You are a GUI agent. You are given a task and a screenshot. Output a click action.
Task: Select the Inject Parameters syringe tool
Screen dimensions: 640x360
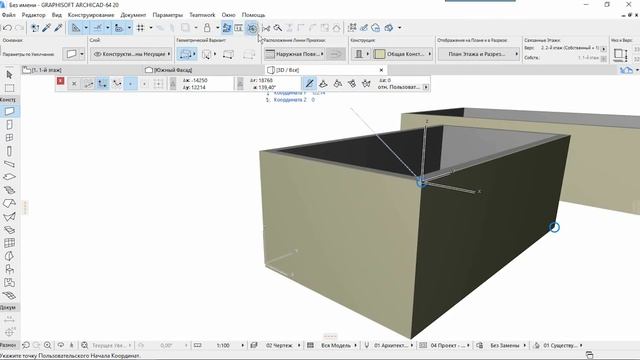(x=58, y=28)
